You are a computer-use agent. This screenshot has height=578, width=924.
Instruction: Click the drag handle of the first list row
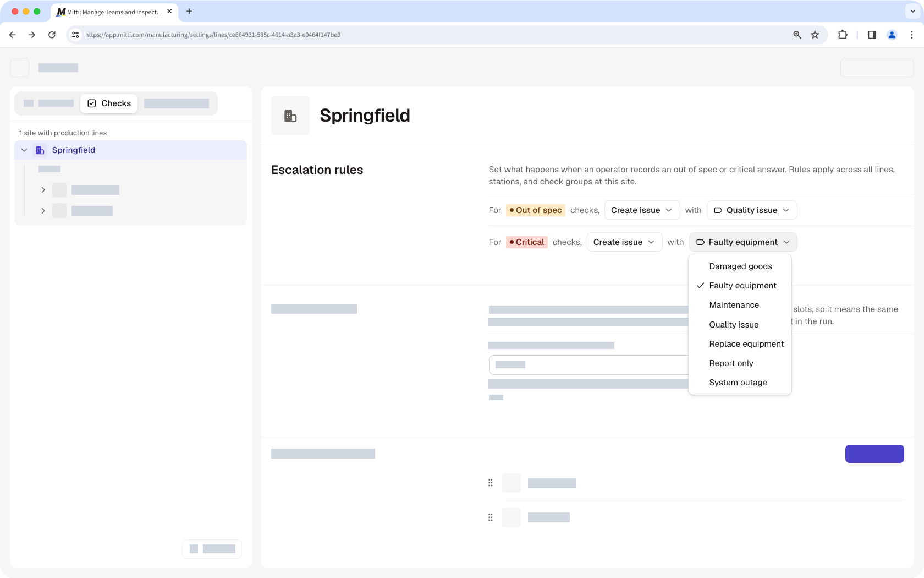(x=491, y=483)
